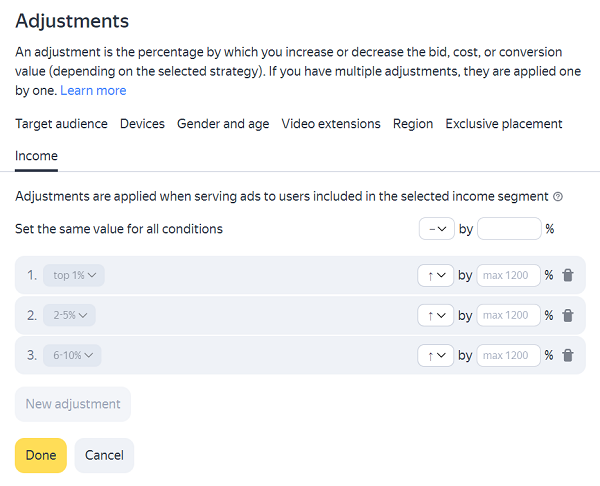Switch to the Devices tab
This screenshot has height=486, width=600.
point(142,124)
